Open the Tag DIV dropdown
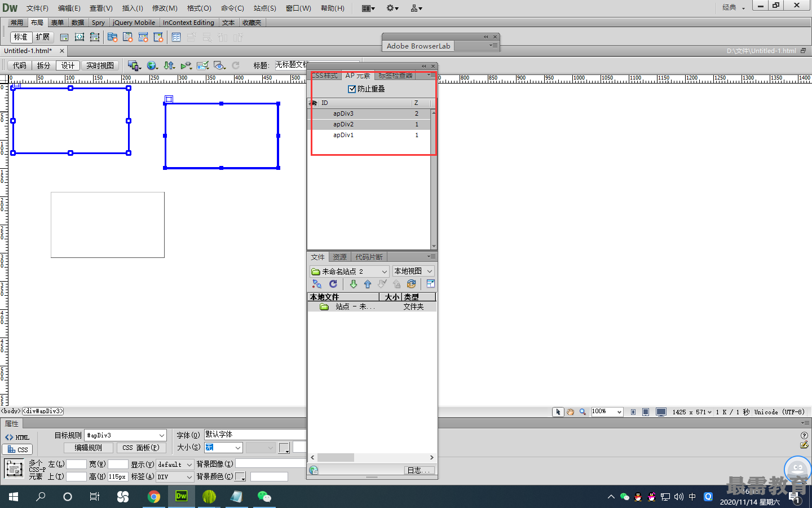The height and width of the screenshot is (508, 812). pos(175,477)
